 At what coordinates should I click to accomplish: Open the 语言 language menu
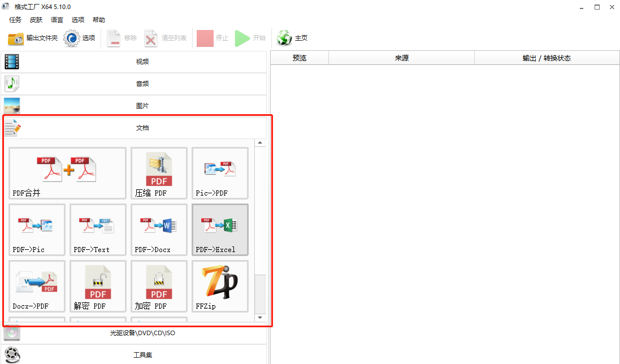56,19
